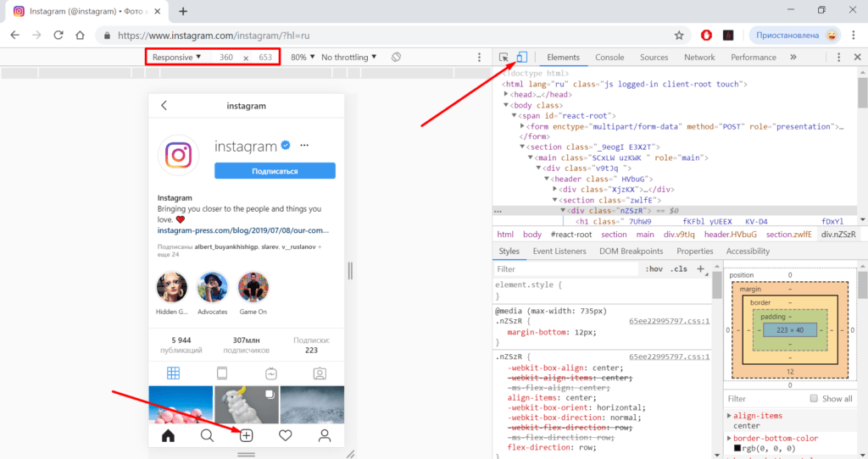Bookmark this page with the star
This screenshot has height=459, width=868.
pyautogui.click(x=679, y=36)
